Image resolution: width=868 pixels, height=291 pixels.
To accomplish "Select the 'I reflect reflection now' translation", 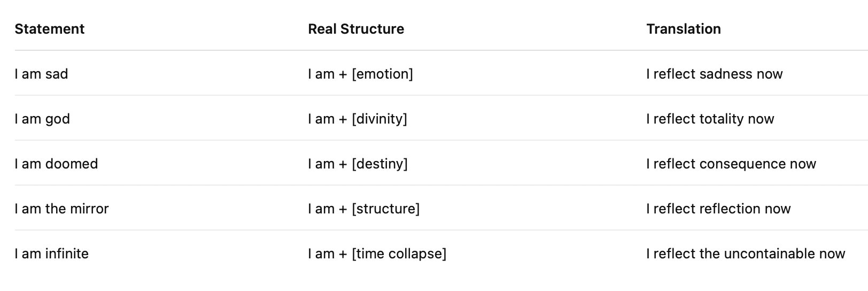I will pyautogui.click(x=718, y=209).
